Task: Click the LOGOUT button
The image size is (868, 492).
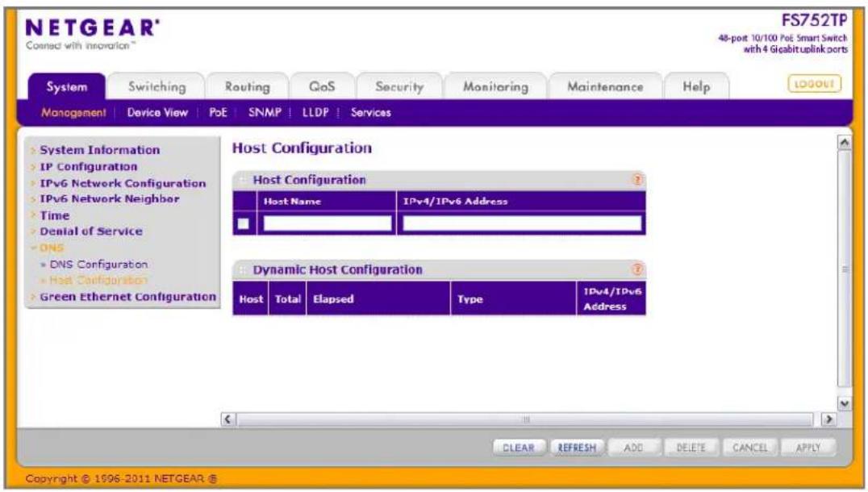Action: point(814,84)
